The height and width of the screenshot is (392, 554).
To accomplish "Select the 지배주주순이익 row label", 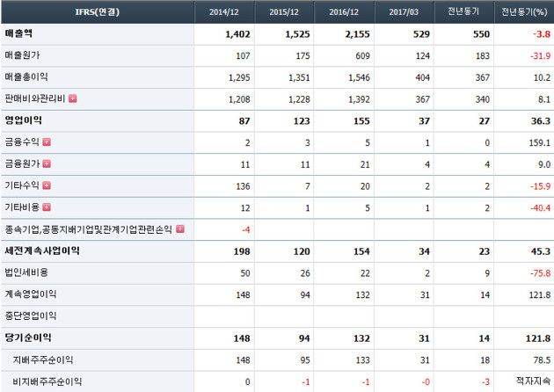I will tap(43, 359).
